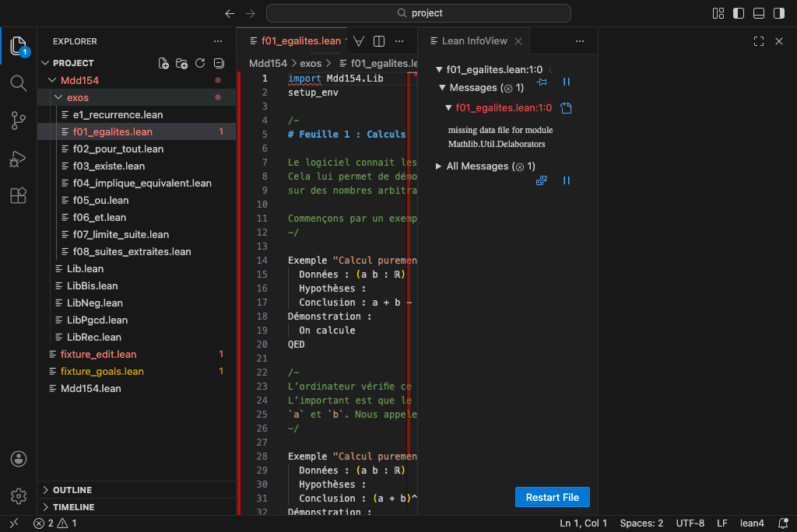Click the project search box in title bar
This screenshot has height=532, width=797.
(x=419, y=13)
